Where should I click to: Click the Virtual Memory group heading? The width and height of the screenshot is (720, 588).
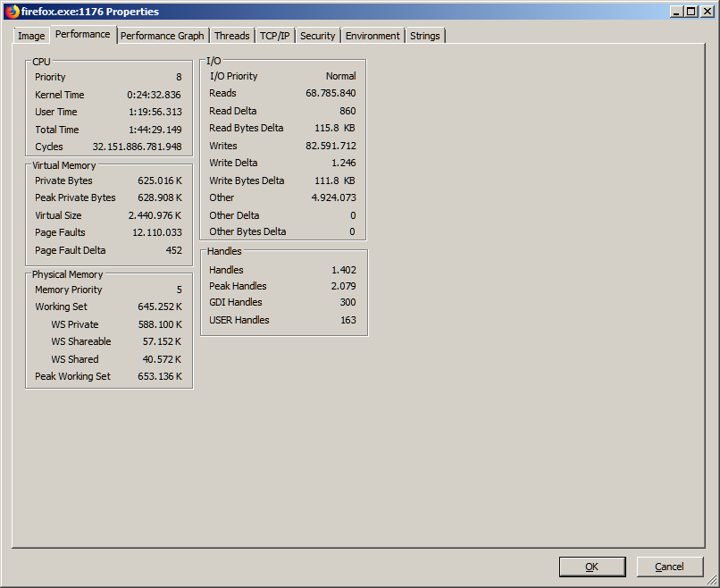(63, 165)
